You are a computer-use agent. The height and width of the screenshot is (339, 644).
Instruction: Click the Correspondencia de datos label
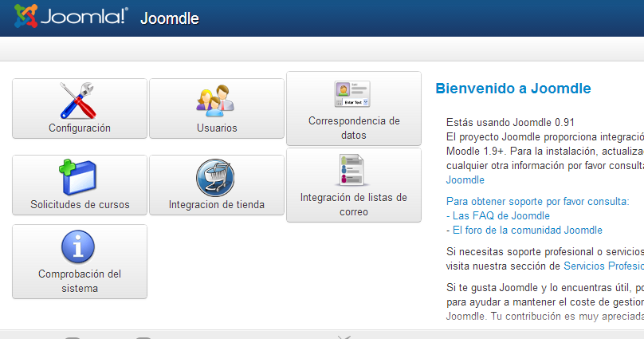click(353, 128)
